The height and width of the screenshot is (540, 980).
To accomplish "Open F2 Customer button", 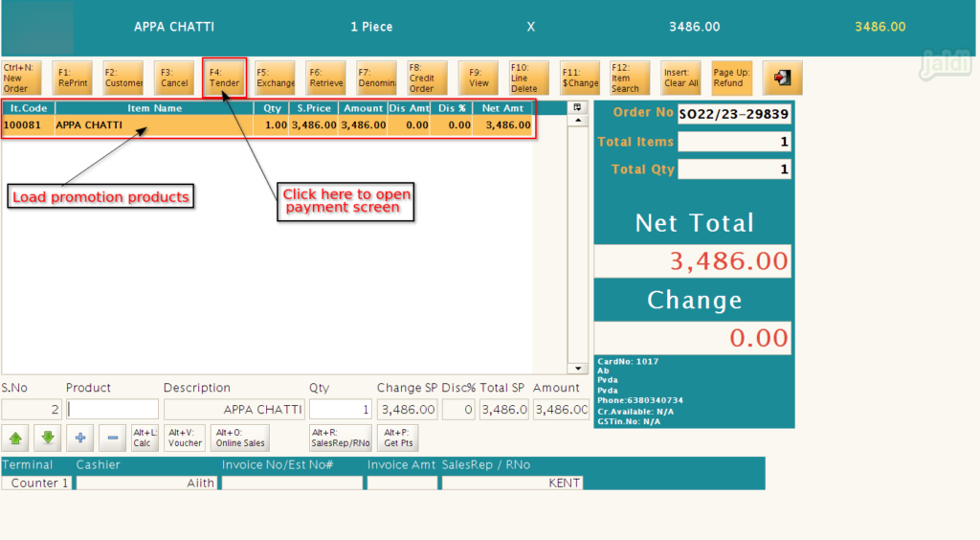I will coord(123,78).
